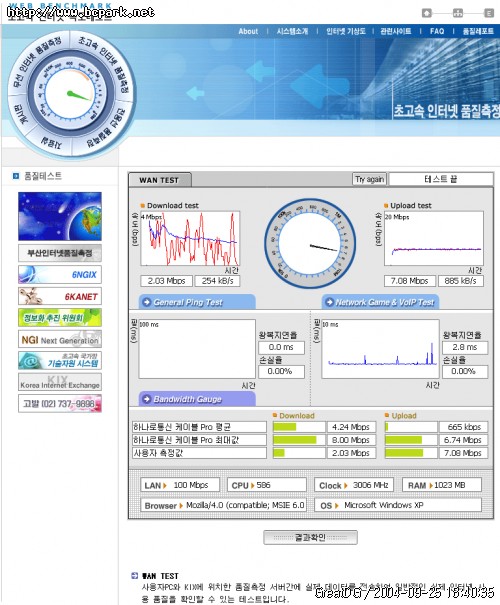Click the 885 kB/s upload rate field
Screen dimensions: 500x605
[461, 281]
